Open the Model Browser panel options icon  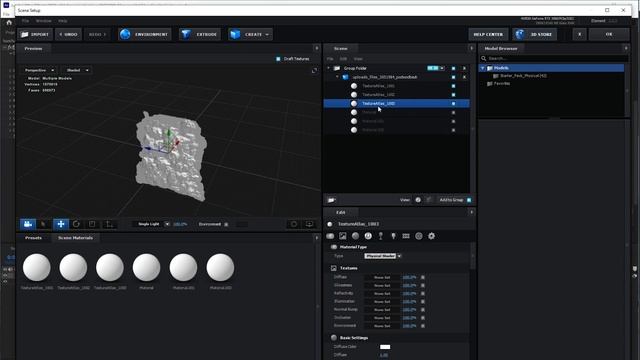pyautogui.click(x=626, y=48)
